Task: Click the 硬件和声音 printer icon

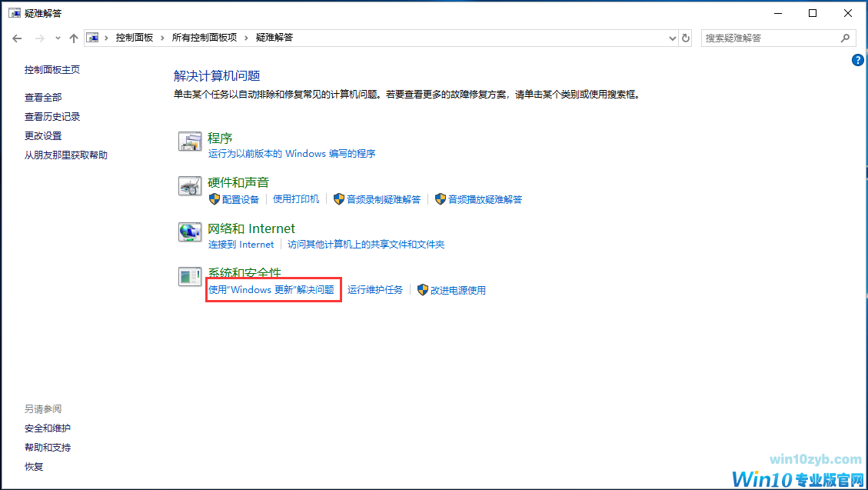Action: pyautogui.click(x=190, y=187)
